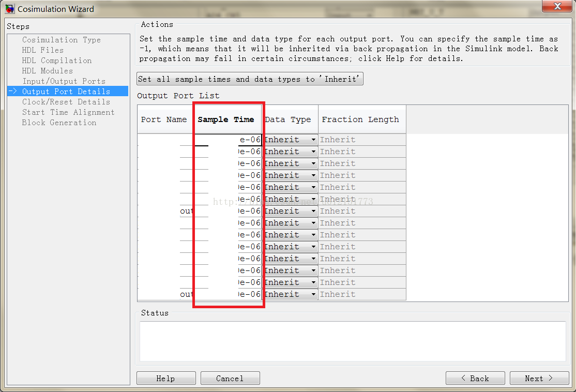The width and height of the screenshot is (576, 392).
Task: Go to the Cosimulation Type step
Action: pos(62,40)
